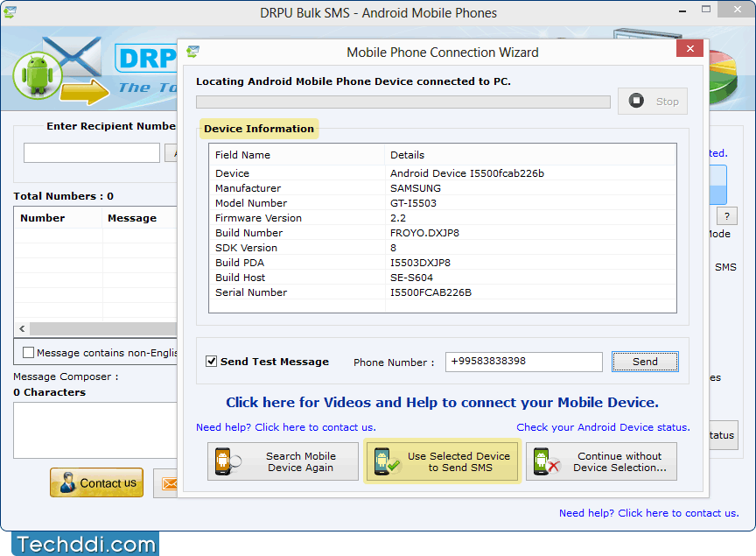Click the Device Information group label
This screenshot has height=556, width=756.
(259, 129)
